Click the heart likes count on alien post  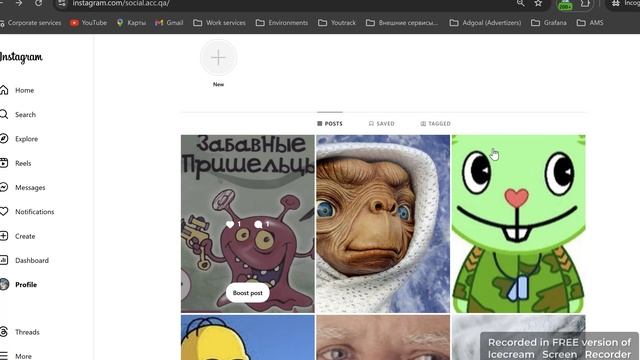click(233, 224)
